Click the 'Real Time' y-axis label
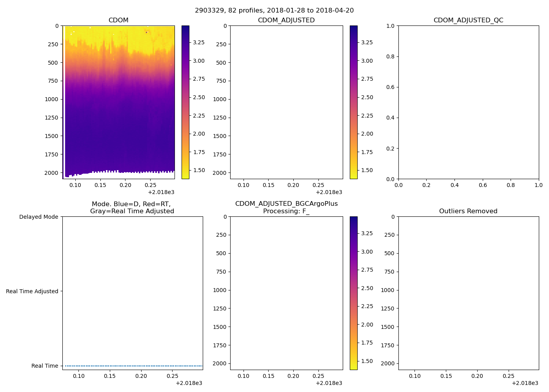Viewport: 549px width, 392px height. (44, 366)
